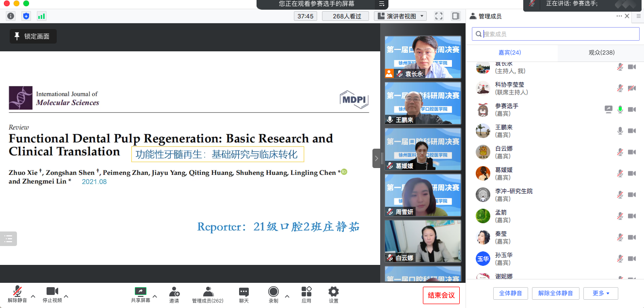Open the 聊天 chat icon
The image size is (644, 308).
[x=243, y=294]
